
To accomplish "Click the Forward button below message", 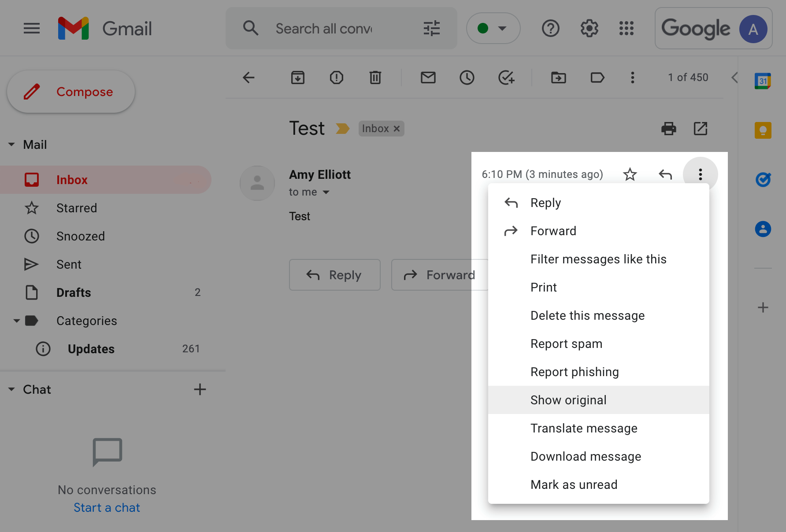I will [440, 275].
